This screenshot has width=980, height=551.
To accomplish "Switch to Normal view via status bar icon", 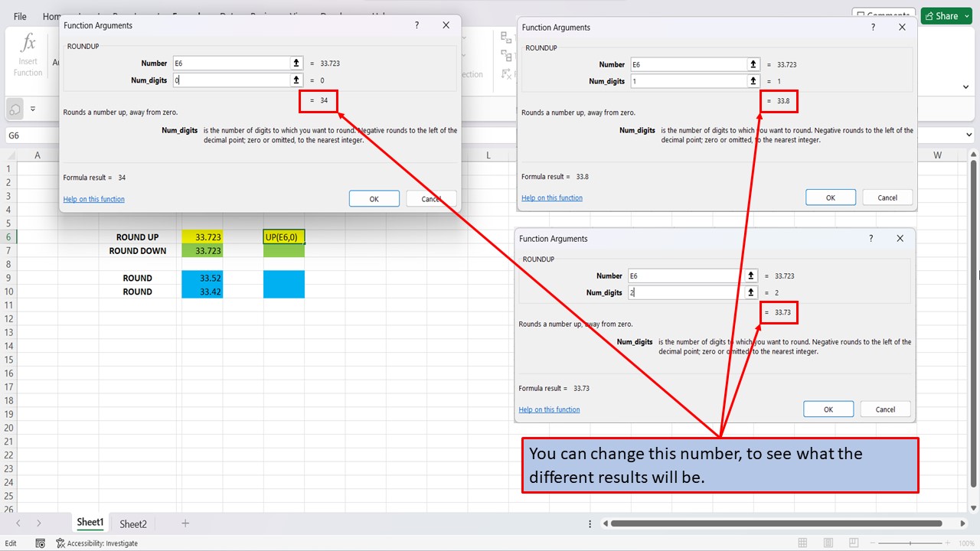I will (802, 542).
